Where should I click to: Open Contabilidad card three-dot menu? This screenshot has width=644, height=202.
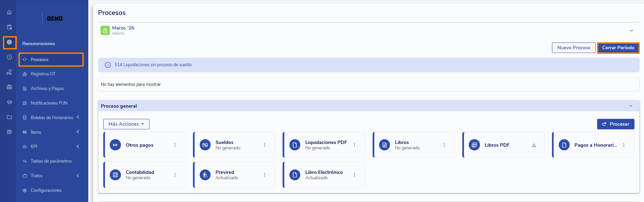click(175, 175)
